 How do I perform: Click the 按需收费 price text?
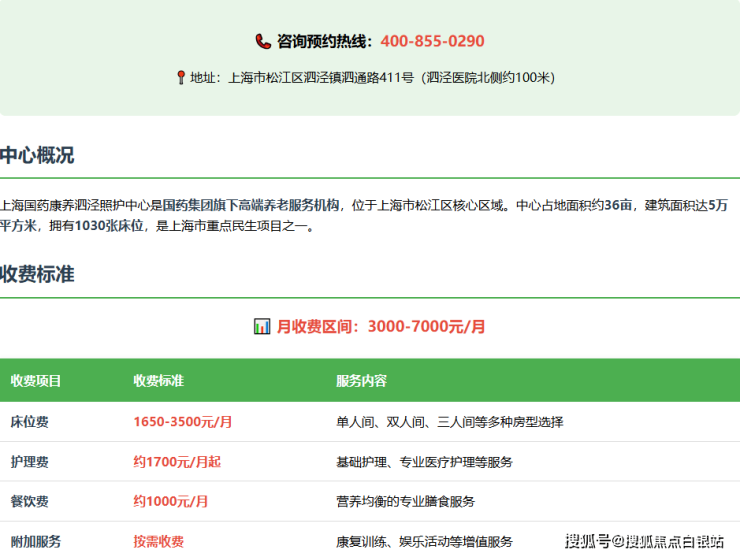[158, 541]
